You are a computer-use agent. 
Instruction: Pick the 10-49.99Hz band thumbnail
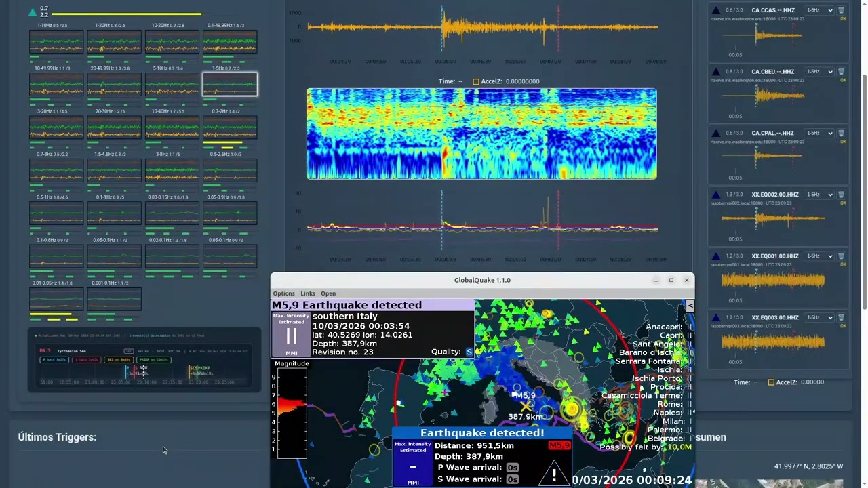56,85
